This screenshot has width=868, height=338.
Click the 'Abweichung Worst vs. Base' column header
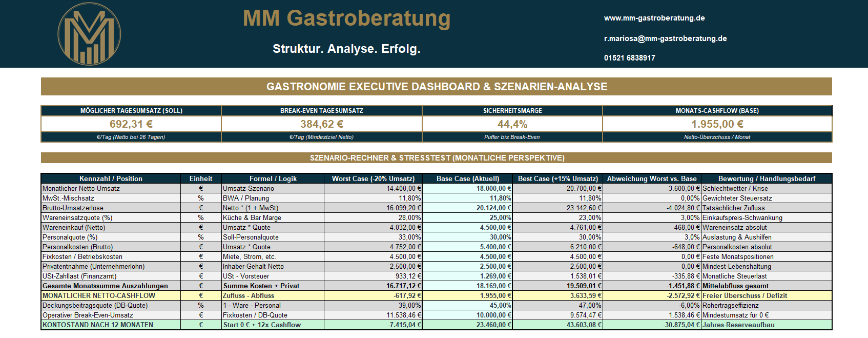pos(652,178)
